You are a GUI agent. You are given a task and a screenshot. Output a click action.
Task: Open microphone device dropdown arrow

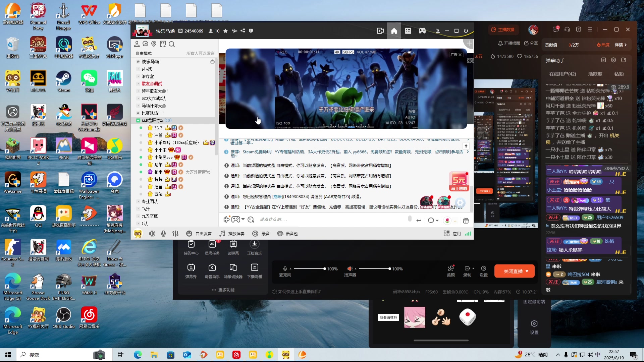click(x=290, y=269)
